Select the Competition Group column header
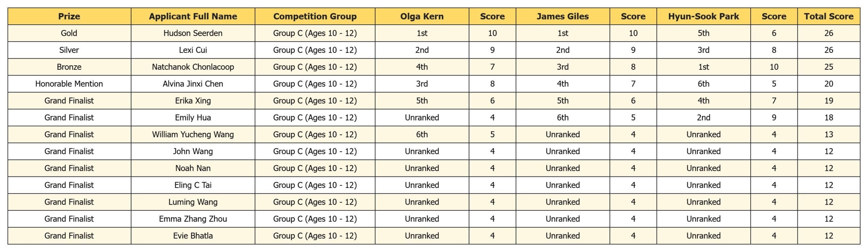868x252 pixels. click(x=315, y=16)
